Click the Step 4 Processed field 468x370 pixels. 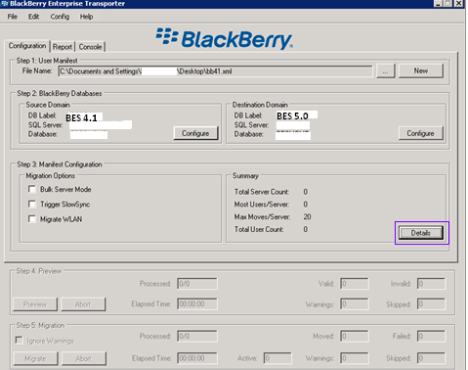click(x=197, y=284)
